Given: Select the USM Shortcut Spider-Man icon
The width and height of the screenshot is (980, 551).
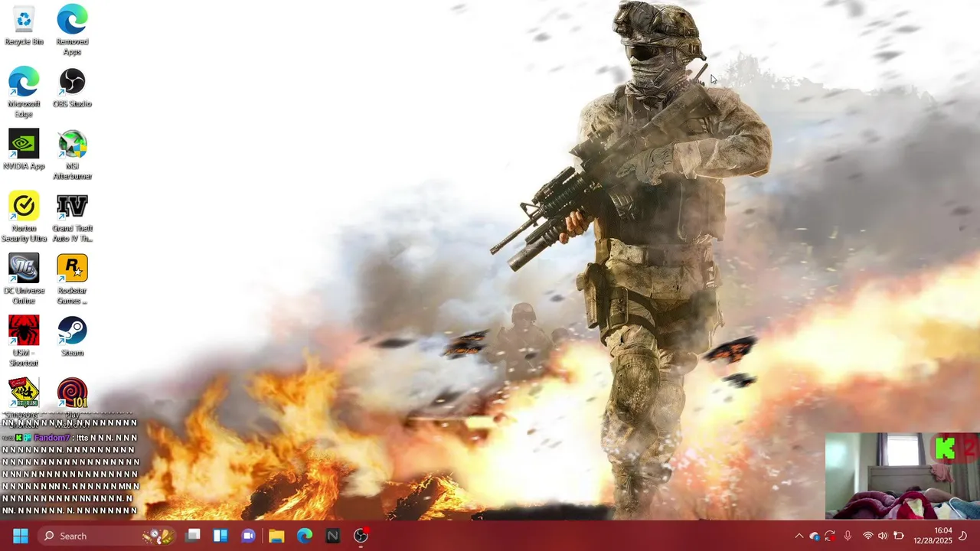Looking at the screenshot, I should pos(24,341).
